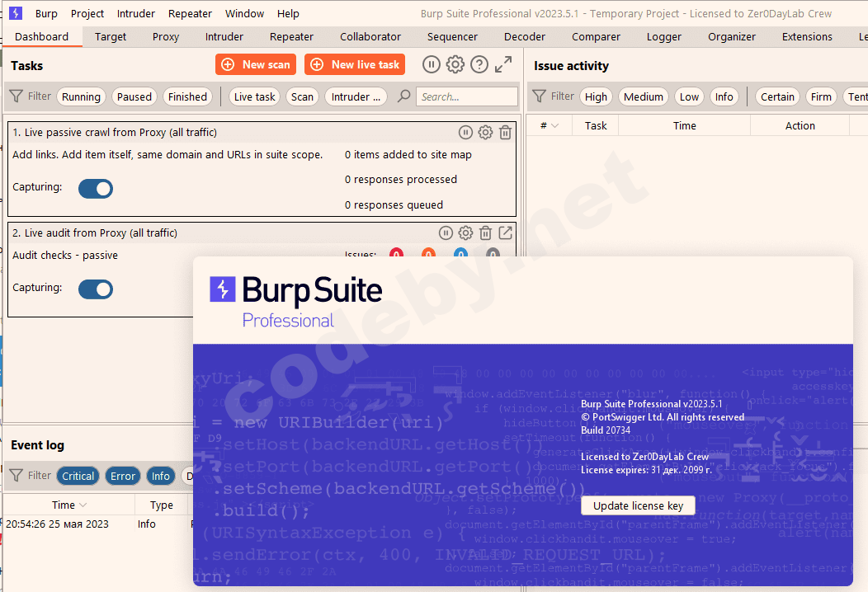Image resolution: width=868 pixels, height=592 pixels.
Task: Click the New scan button
Action: [256, 64]
